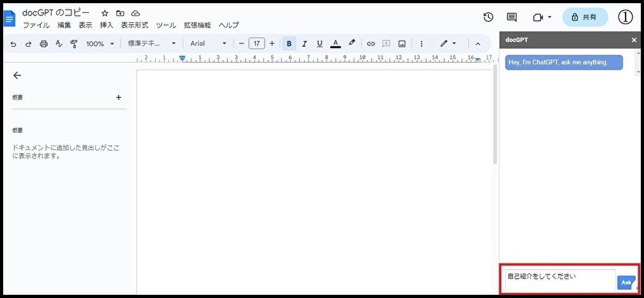Toggle italic formatting
Image resolution: width=644 pixels, height=298 pixels.
[304, 43]
